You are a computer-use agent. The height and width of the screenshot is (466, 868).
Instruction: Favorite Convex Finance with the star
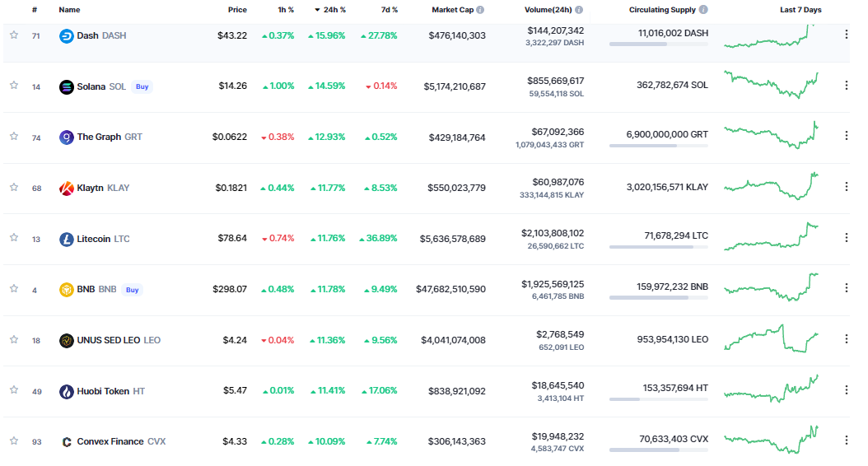14,441
